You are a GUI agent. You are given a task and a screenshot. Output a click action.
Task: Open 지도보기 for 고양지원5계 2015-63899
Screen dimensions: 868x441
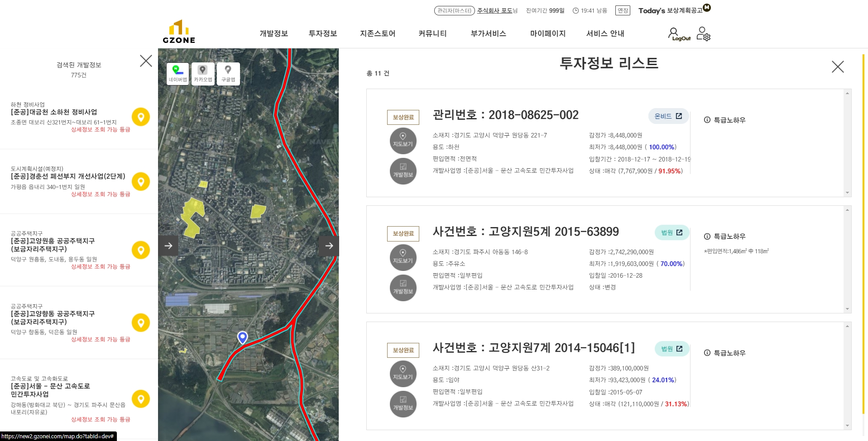(403, 257)
